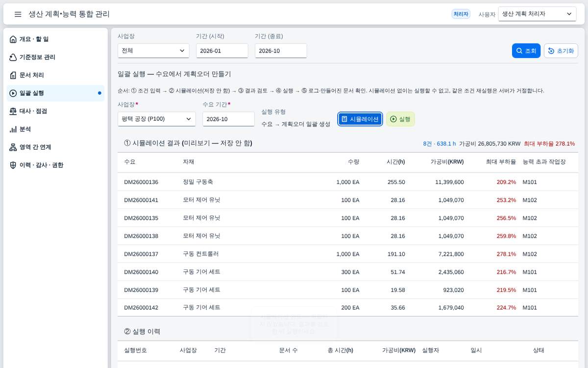The width and height of the screenshot is (588, 368).
Task: Edit 기간 (시작) field 2026-01
Action: (222, 51)
